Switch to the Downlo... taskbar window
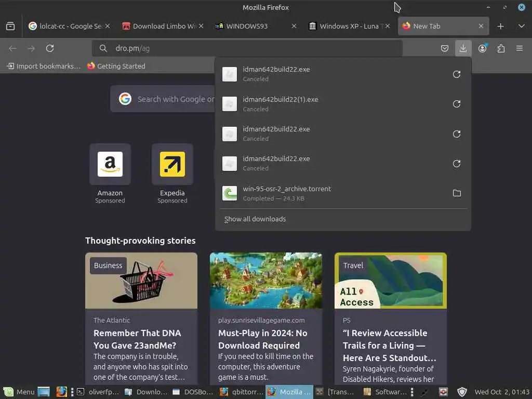This screenshot has height=399, width=532. pos(146,392)
